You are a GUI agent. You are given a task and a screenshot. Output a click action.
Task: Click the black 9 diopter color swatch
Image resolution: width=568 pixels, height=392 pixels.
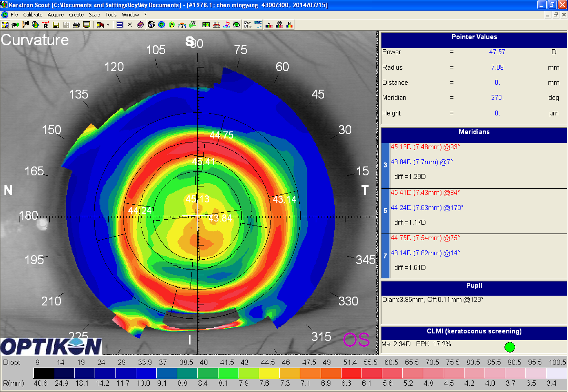[x=44, y=373]
